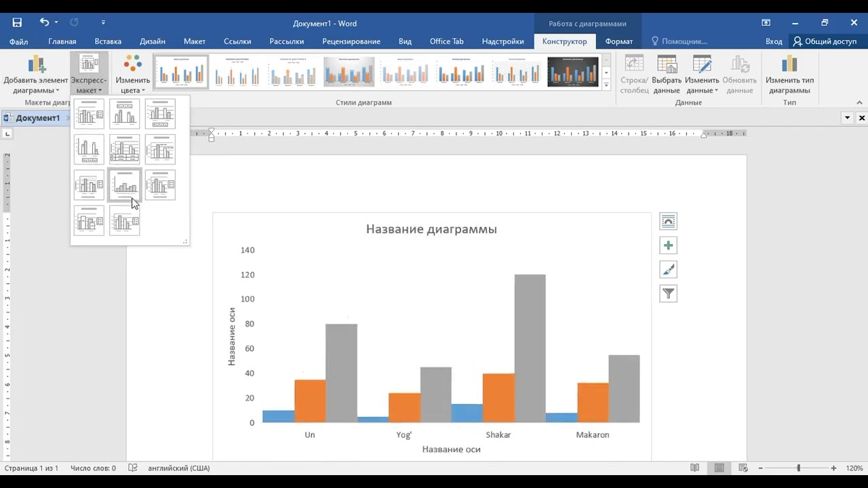The image size is (868, 488).
Task: Open the Office Tab bar dropdown arrow
Action: (x=847, y=118)
